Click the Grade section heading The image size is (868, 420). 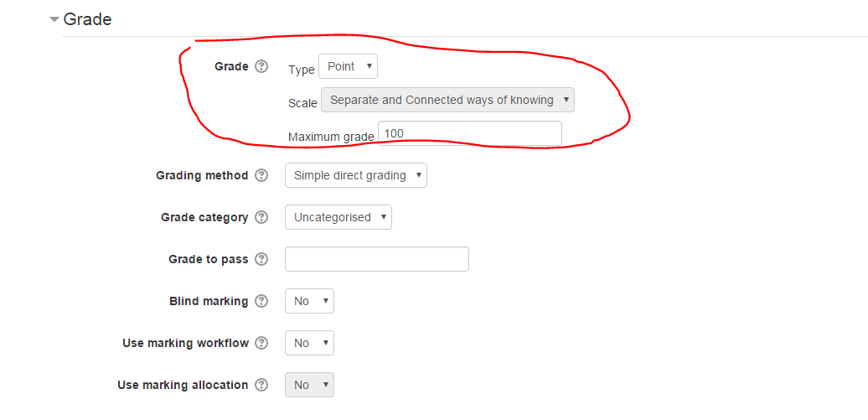[87, 19]
